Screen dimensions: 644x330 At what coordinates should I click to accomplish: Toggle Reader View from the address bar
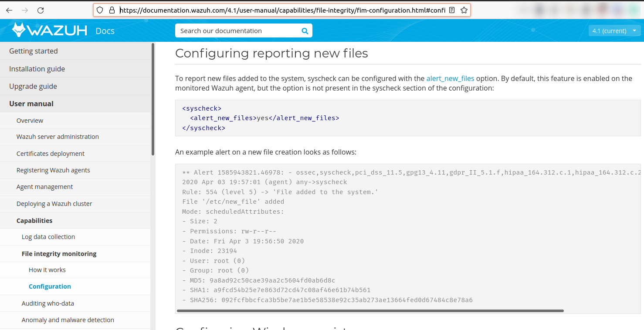tap(452, 10)
